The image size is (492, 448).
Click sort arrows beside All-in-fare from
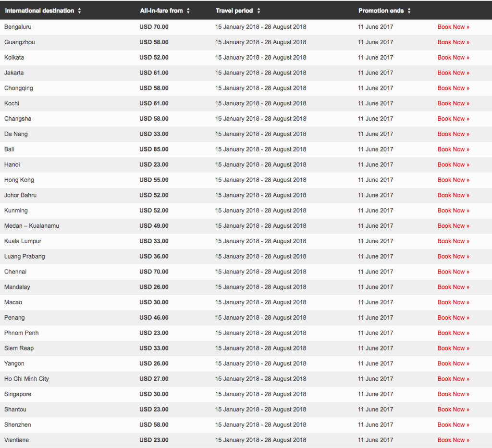click(x=188, y=11)
